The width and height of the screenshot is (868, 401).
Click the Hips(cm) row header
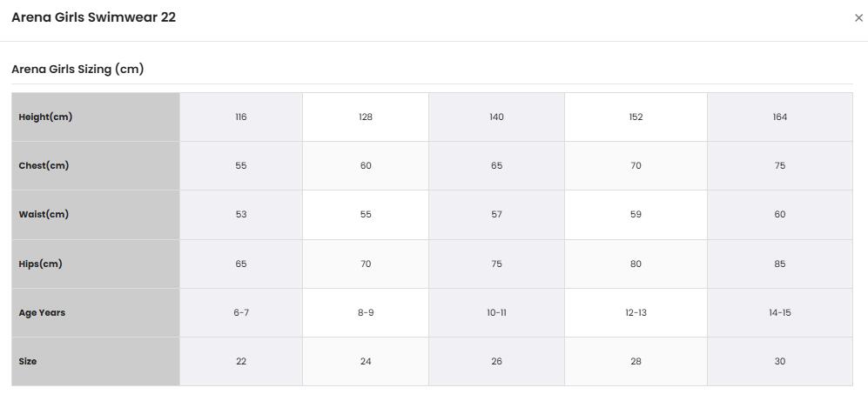pos(96,264)
